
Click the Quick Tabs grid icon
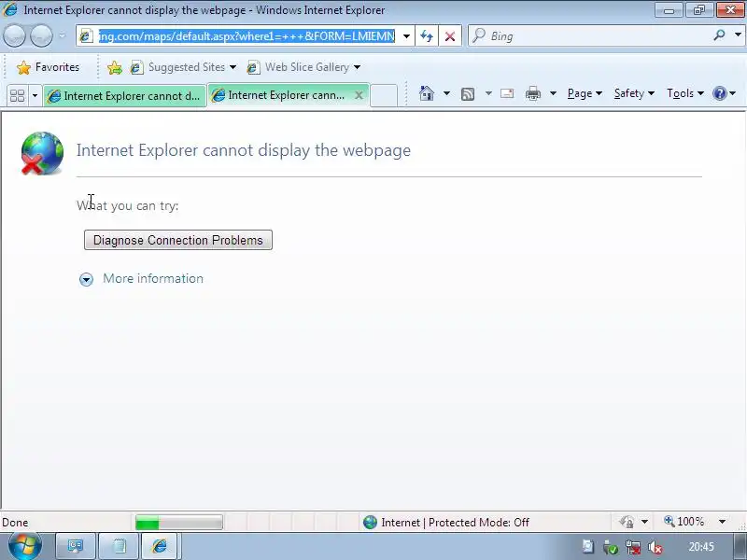[17, 96]
